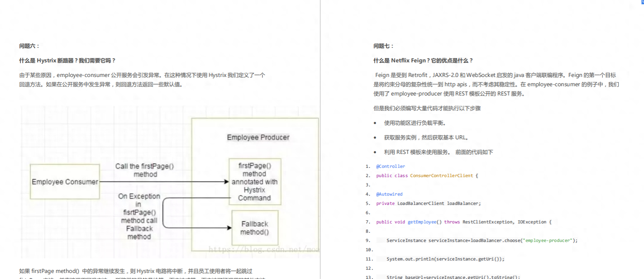Select the heading 什么是 Hystrix 断路器？我们需要它吗？
This screenshot has height=279, width=644.
click(67, 61)
